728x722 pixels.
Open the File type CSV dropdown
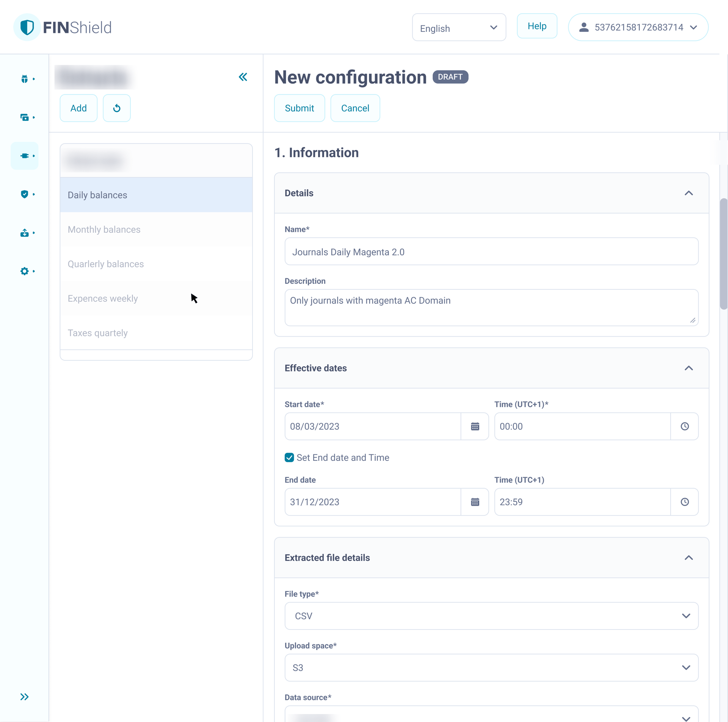[491, 616]
